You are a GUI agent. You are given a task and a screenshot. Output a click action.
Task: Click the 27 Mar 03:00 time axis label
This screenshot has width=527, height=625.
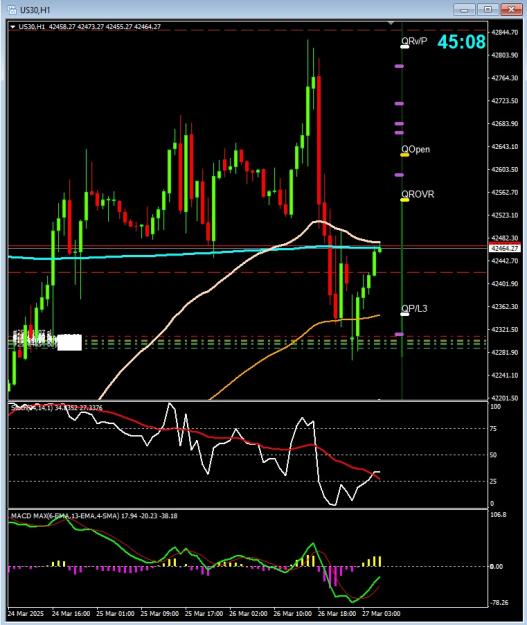(381, 613)
